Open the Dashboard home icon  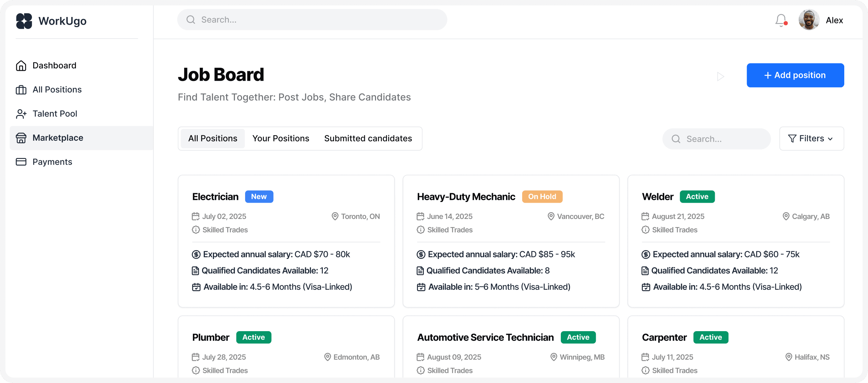pos(21,65)
